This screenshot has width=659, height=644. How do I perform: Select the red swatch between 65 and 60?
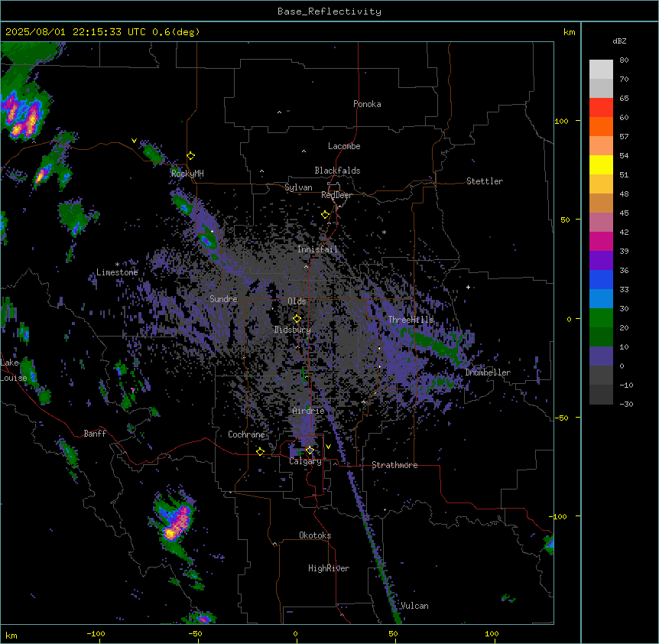(x=601, y=108)
